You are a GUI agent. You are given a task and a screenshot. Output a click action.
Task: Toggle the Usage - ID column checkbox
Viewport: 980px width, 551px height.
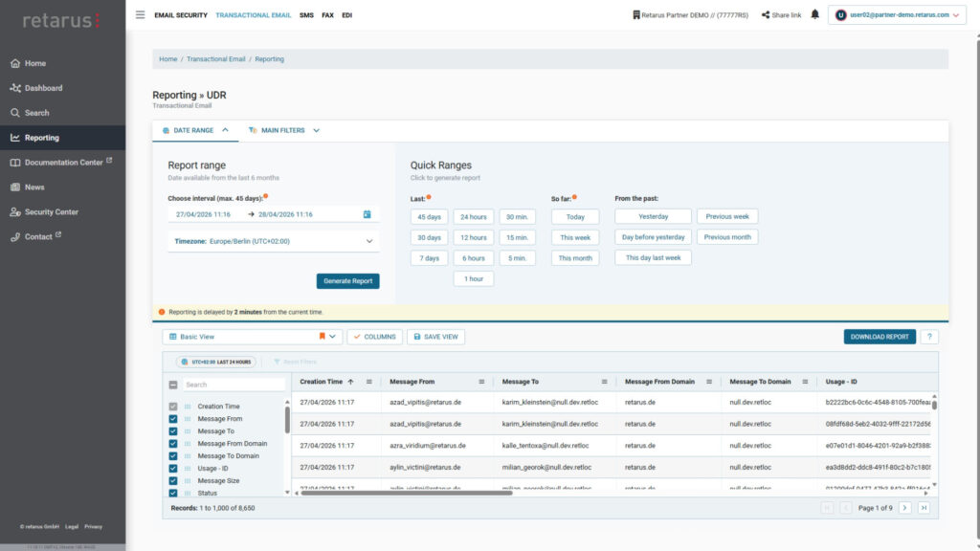[173, 469]
